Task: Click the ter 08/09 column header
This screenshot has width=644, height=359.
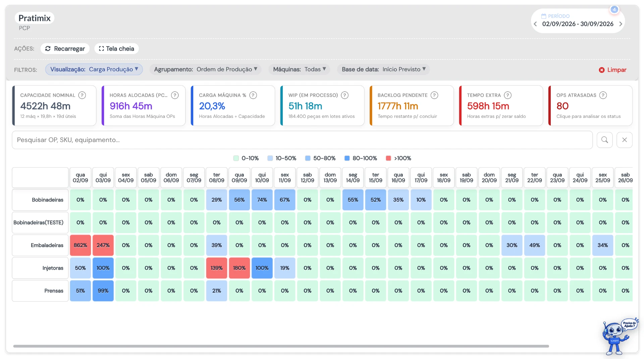Action: [x=217, y=178]
